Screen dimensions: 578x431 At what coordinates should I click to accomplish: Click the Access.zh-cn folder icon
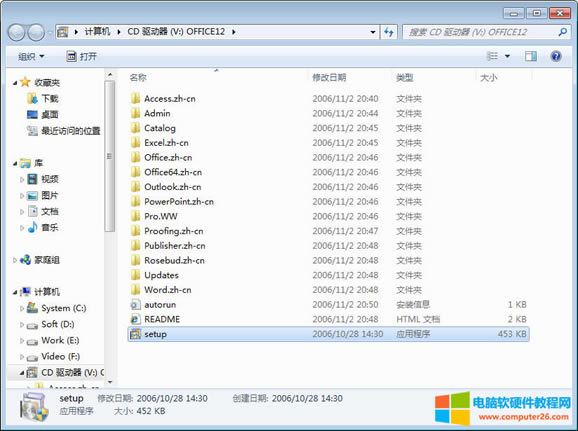click(136, 98)
